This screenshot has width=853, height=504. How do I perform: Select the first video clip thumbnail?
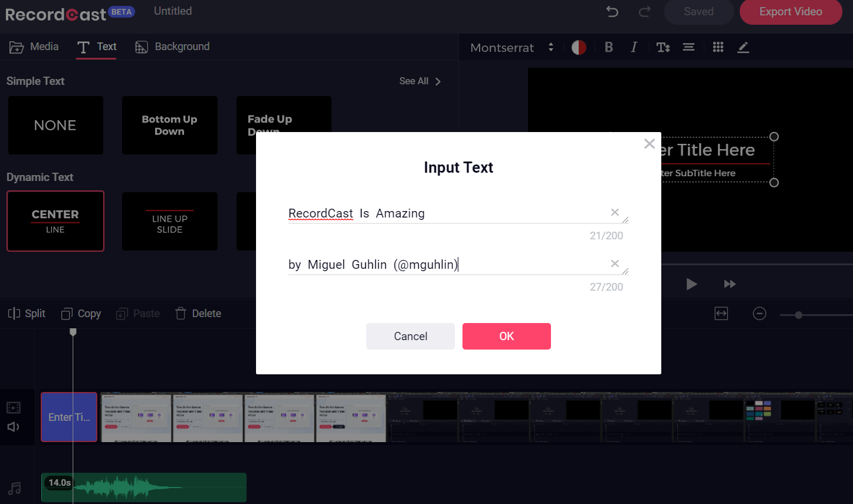click(x=136, y=417)
